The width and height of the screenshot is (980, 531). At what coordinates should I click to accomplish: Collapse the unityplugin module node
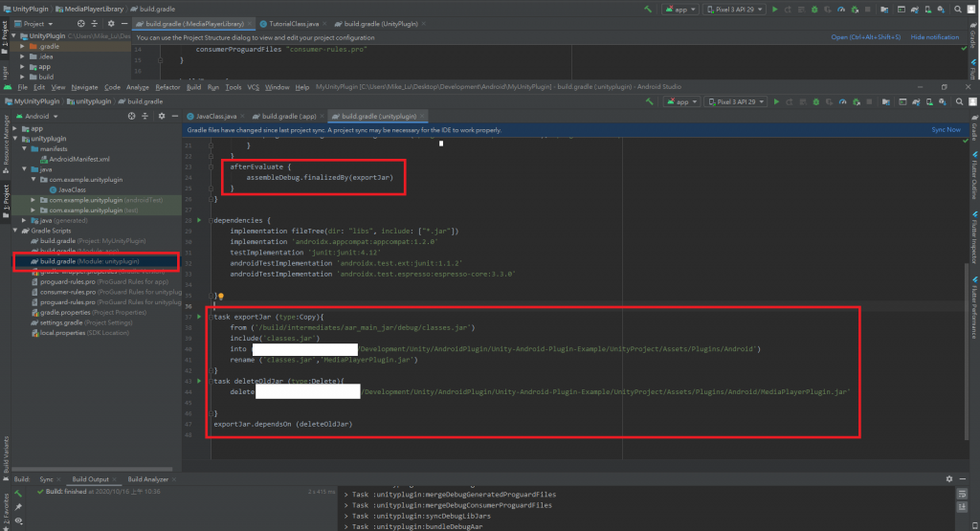15,139
